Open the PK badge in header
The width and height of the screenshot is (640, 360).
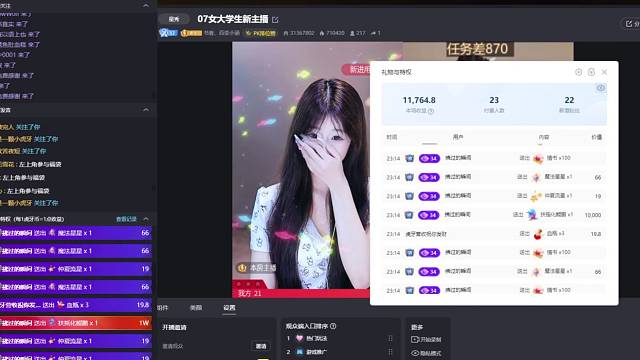click(x=260, y=33)
